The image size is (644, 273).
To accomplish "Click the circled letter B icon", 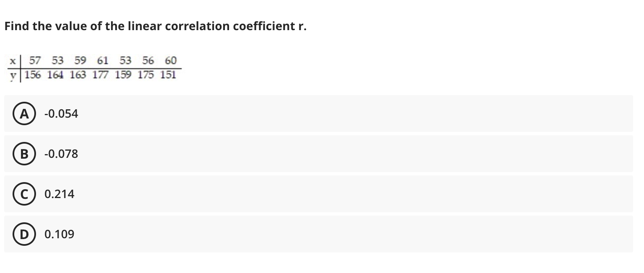I will click(24, 154).
